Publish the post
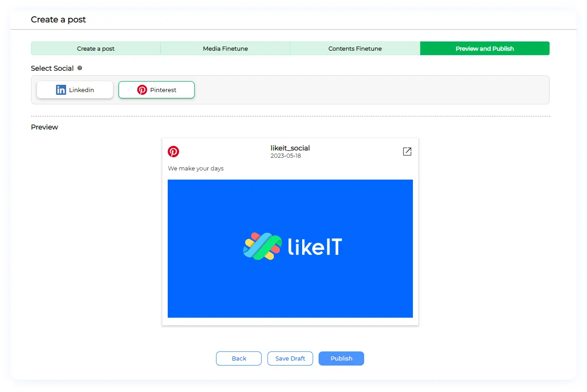The image size is (587, 392). tap(341, 358)
